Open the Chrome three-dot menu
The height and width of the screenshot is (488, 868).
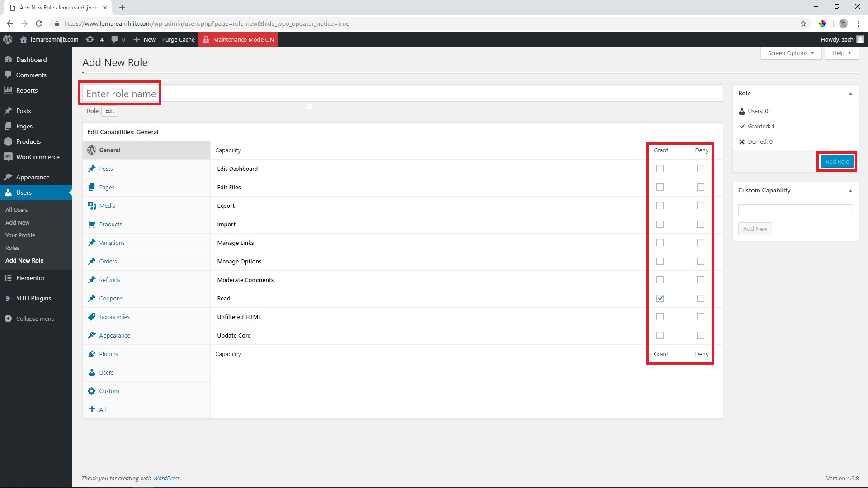[858, 23]
